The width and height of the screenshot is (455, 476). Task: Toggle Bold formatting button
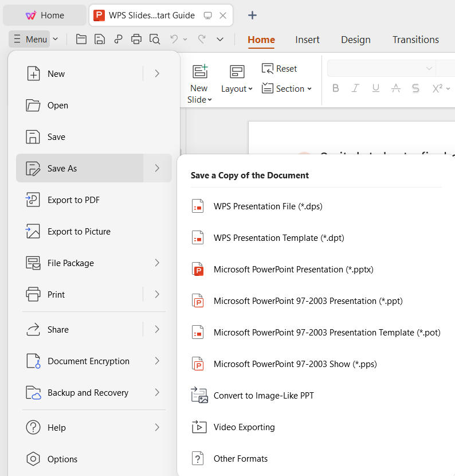coord(336,88)
